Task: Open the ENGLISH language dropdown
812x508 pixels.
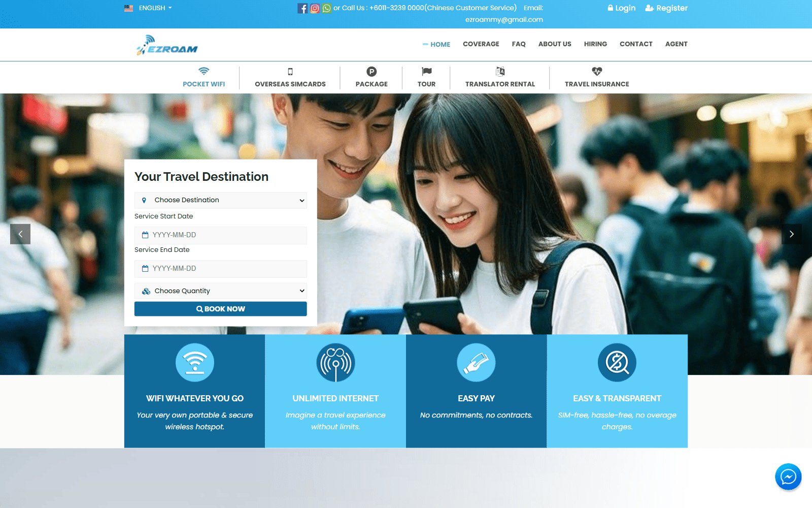Action: [155, 8]
